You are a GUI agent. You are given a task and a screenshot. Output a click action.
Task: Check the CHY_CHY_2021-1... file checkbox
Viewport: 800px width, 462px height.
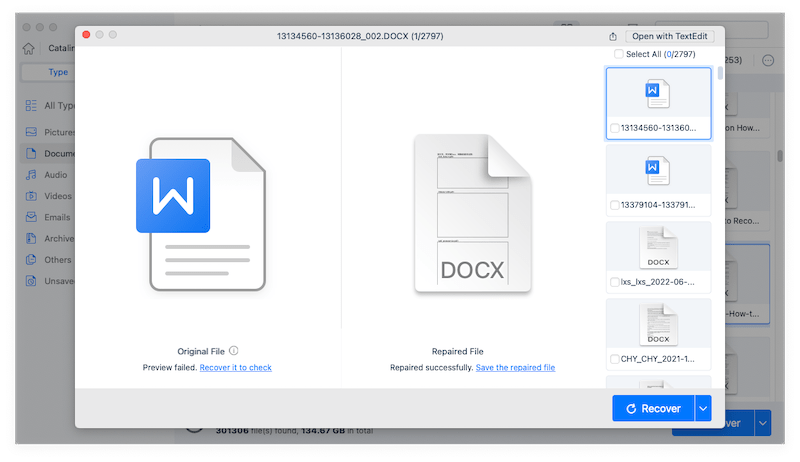(x=615, y=359)
